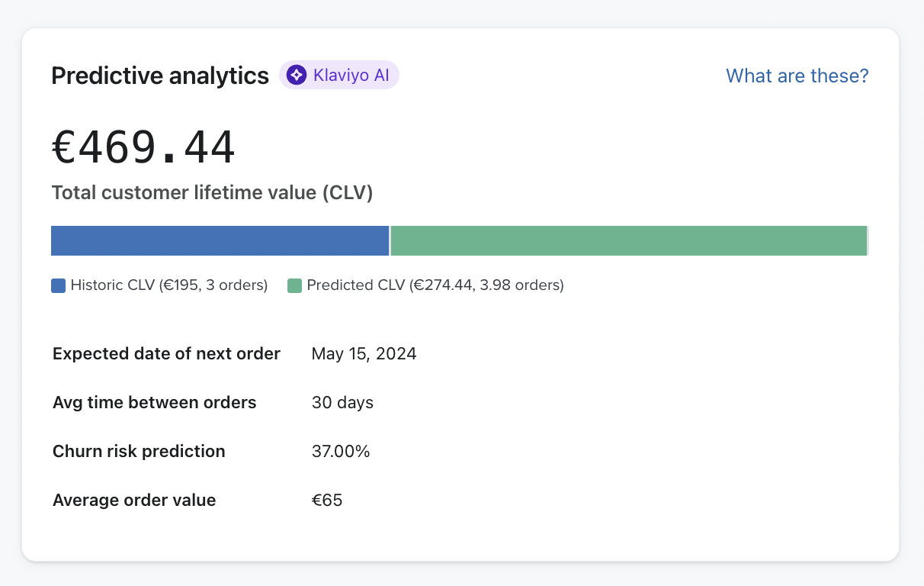Click the €65 average order value
Image resolution: width=924 pixels, height=586 pixels.
(x=327, y=500)
